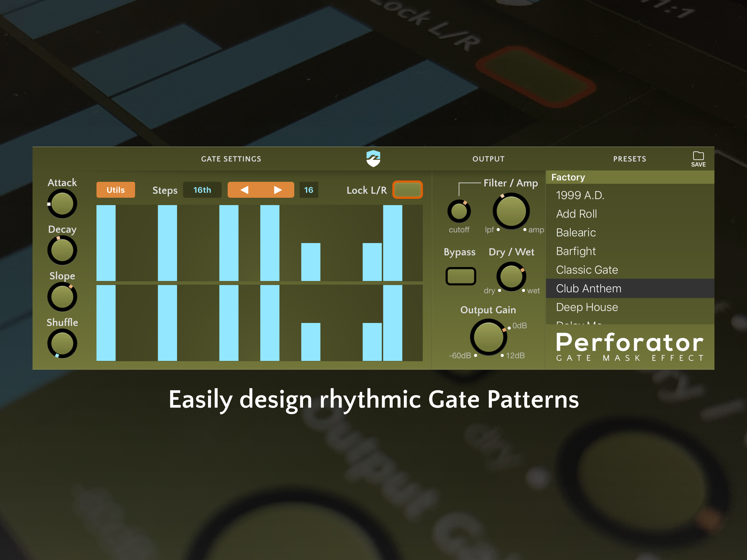Viewport: 747px width, 560px height.
Task: Choose the Deep House preset
Action: point(587,307)
